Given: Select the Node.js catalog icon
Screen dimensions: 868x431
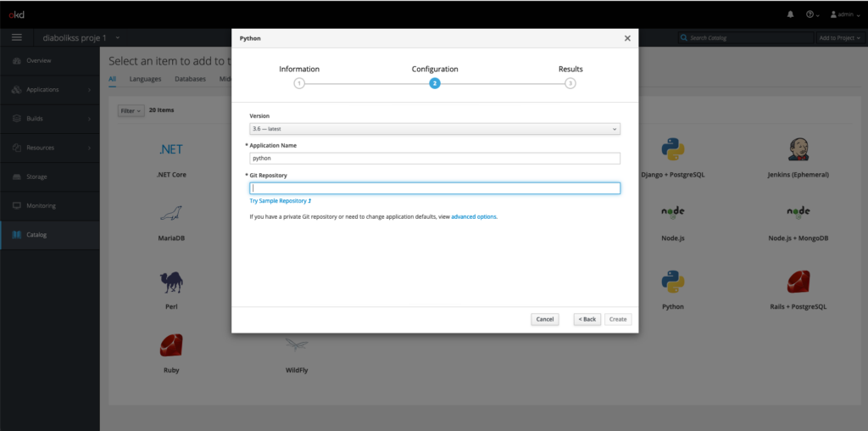Looking at the screenshot, I should [672, 213].
